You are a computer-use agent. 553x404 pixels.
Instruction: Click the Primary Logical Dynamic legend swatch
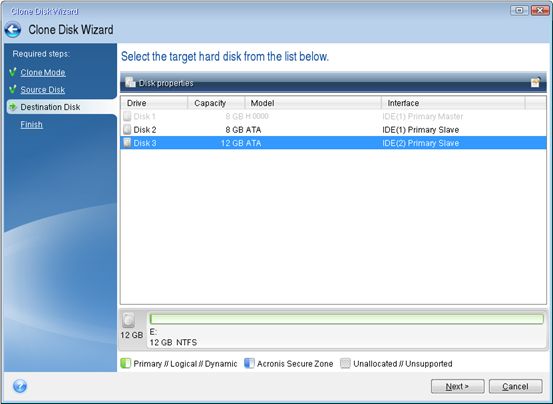click(x=125, y=363)
